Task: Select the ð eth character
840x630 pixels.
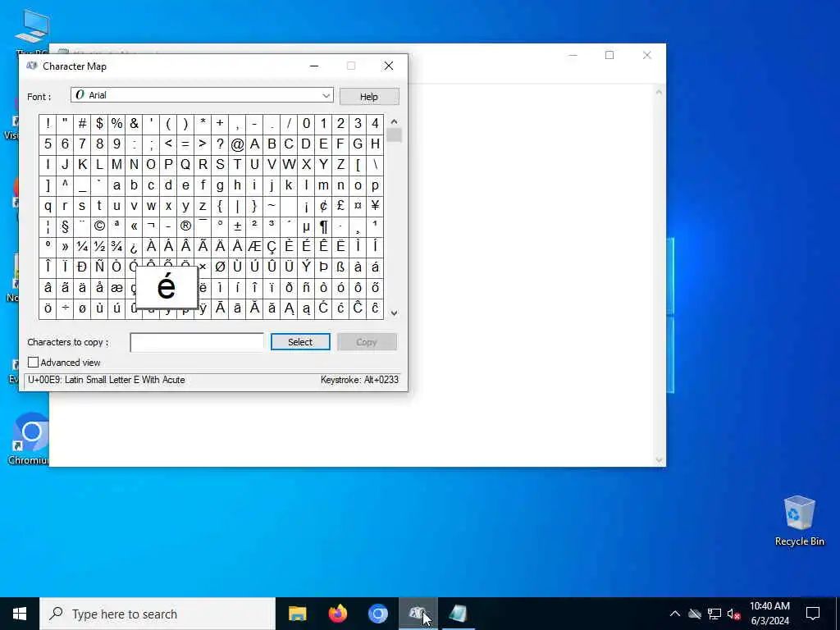Action: (x=289, y=288)
